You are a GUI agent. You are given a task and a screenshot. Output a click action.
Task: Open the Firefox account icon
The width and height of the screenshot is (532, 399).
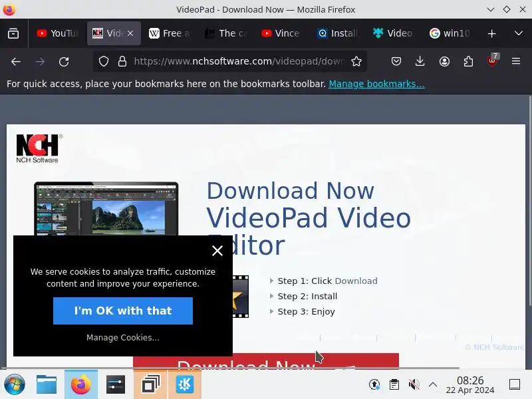(x=444, y=61)
